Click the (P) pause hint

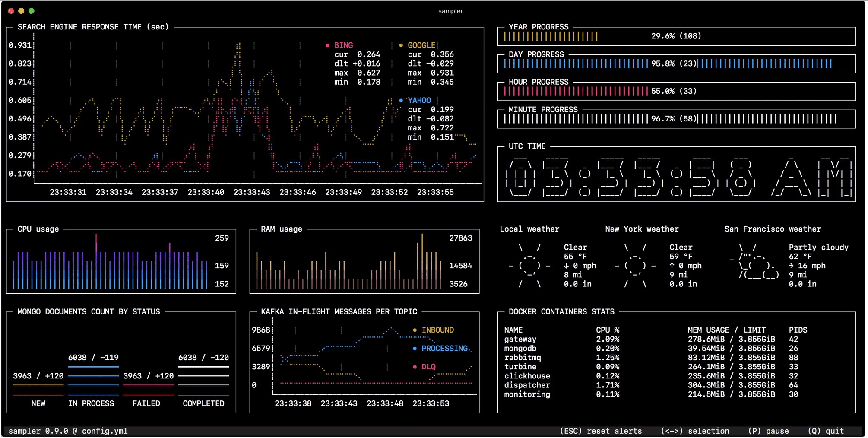pyautogui.click(x=768, y=431)
